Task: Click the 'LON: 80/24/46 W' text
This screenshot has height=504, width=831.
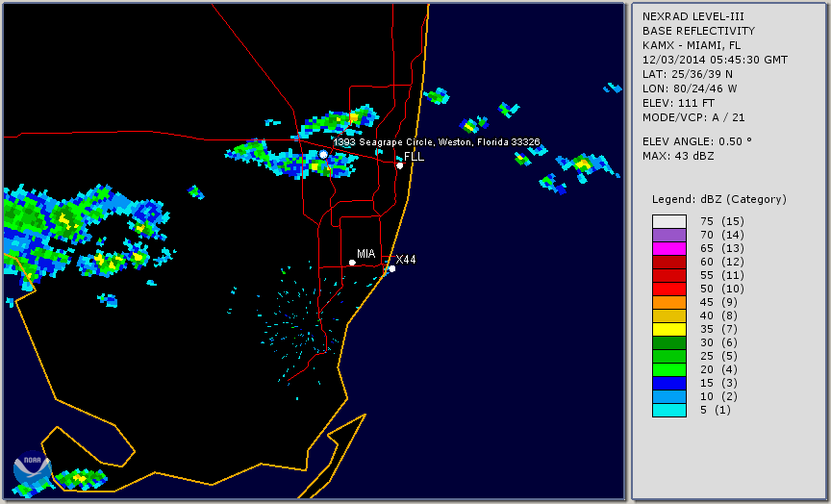Action: click(x=690, y=88)
